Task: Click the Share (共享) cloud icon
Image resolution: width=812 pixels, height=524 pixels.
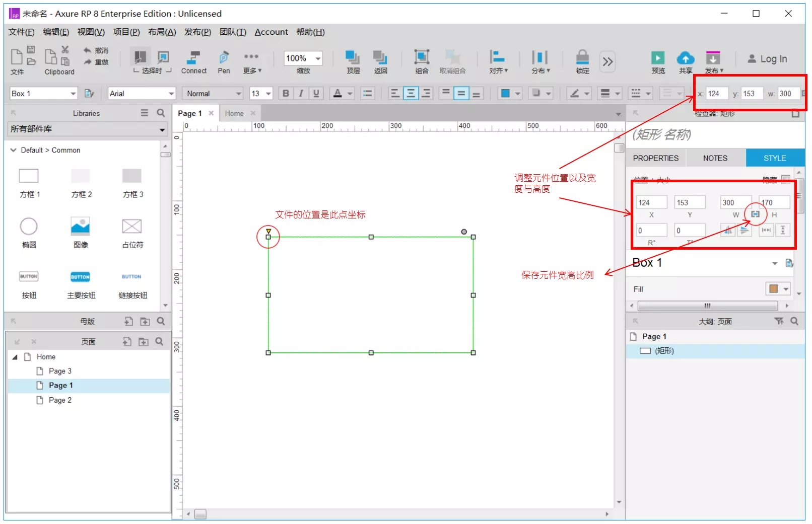Action: pyautogui.click(x=685, y=58)
